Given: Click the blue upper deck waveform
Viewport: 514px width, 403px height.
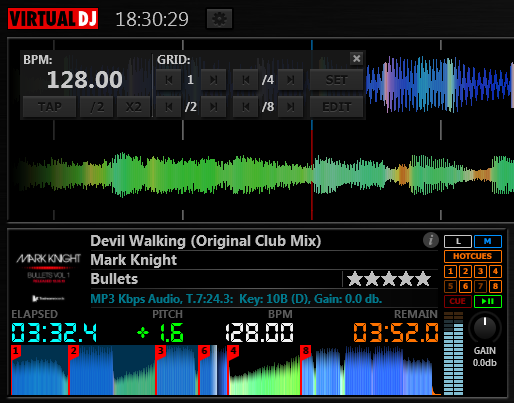Looking at the screenshot, I should coord(440,84).
